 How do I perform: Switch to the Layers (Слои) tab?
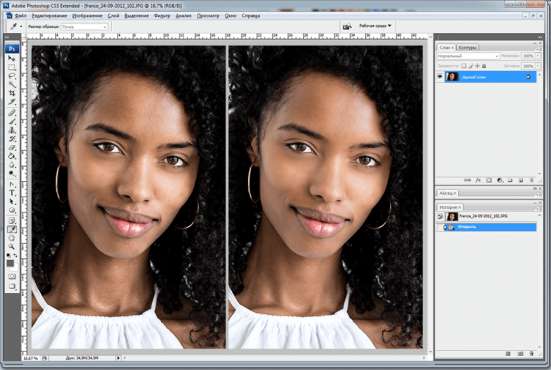446,47
